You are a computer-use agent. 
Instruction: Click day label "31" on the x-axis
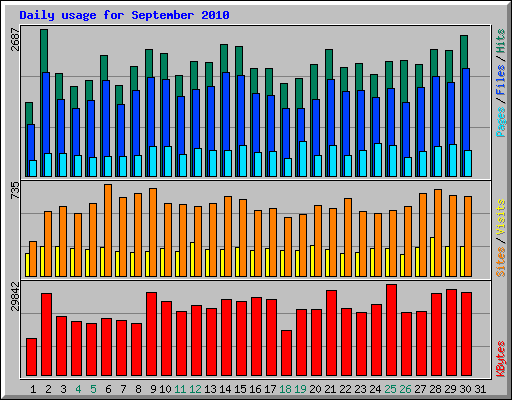[x=480, y=389]
